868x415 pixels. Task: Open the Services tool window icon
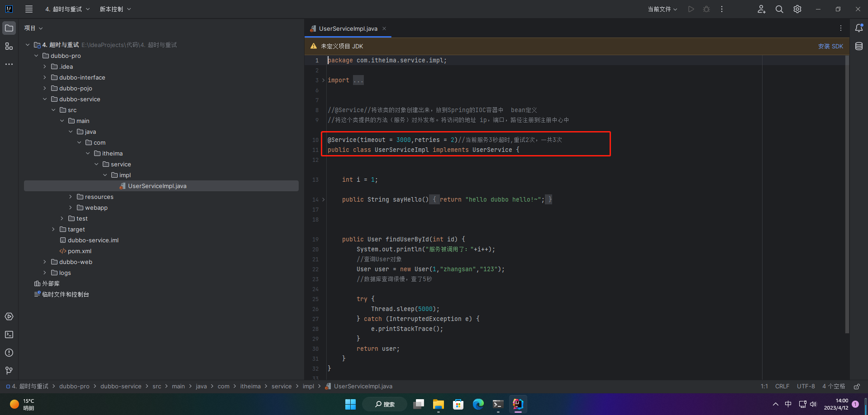(x=9, y=316)
